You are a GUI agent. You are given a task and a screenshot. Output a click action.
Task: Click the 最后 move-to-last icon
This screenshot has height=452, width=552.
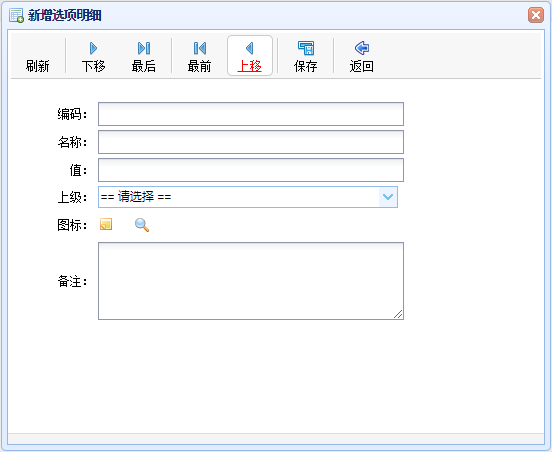click(144, 48)
